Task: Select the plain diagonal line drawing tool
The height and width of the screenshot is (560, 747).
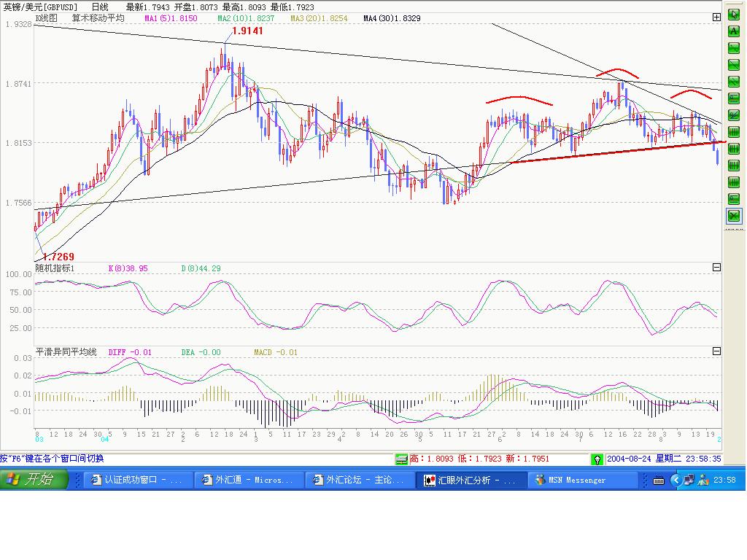Action: coord(734,65)
